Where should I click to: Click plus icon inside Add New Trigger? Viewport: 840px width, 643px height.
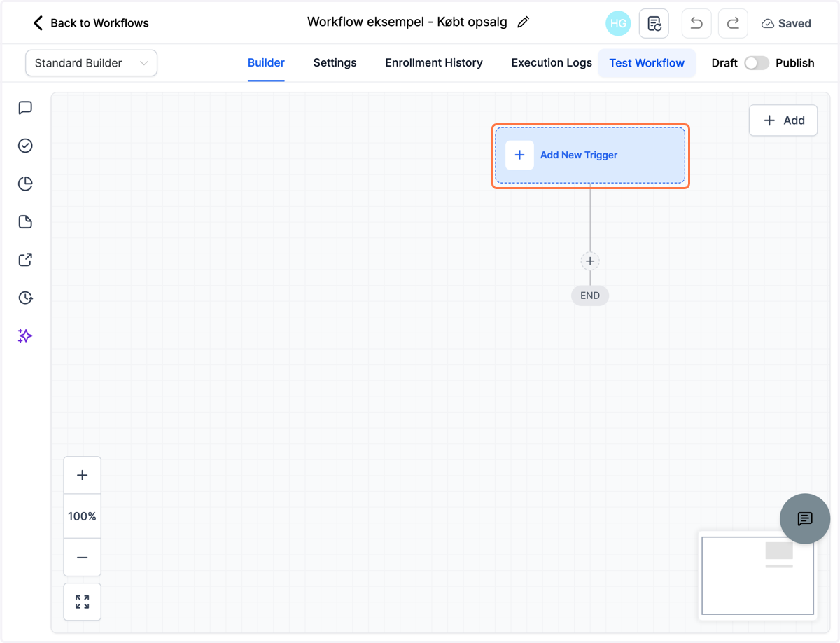coord(519,155)
